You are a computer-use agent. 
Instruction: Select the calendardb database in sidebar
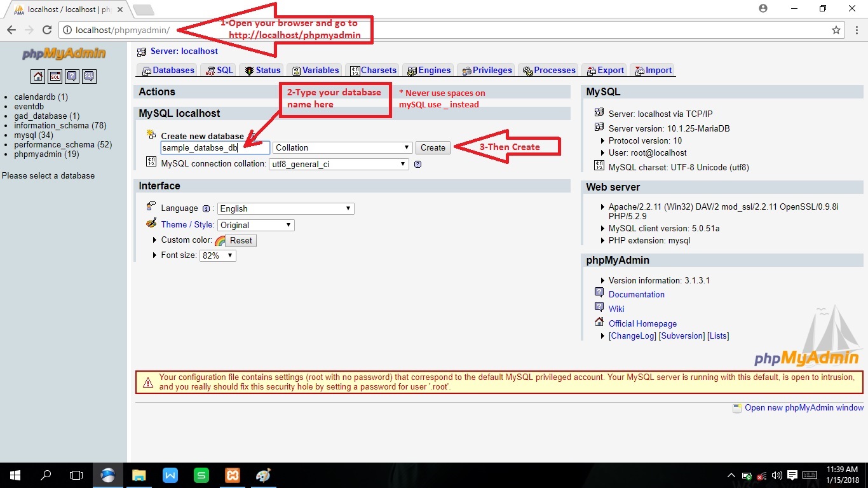41,97
